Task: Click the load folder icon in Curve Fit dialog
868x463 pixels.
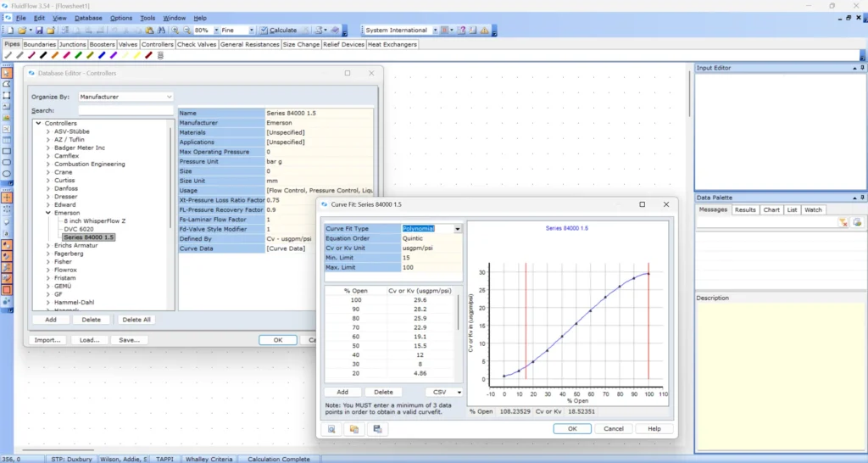Action: [354, 429]
